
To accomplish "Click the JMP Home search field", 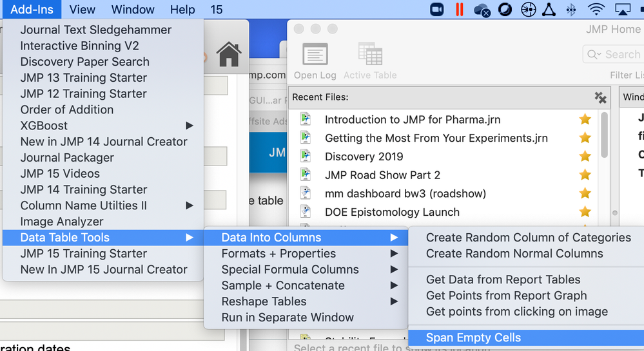I will click(x=613, y=54).
